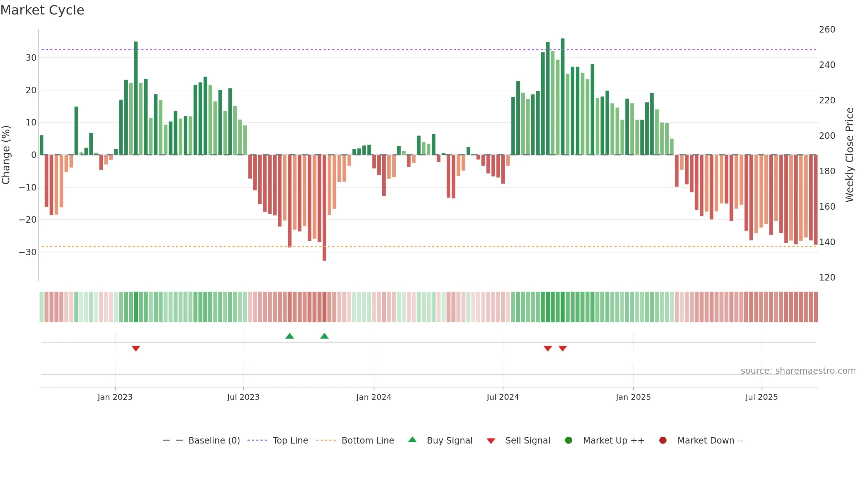
Task: Click the 200 price axis label
Action: (x=827, y=136)
